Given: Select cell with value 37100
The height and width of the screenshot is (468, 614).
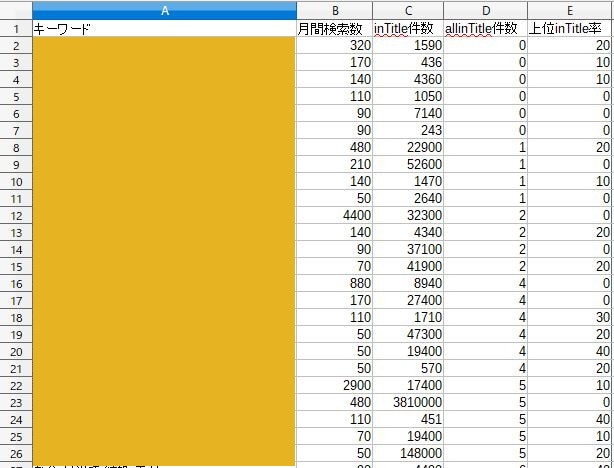Looking at the screenshot, I should (408, 249).
